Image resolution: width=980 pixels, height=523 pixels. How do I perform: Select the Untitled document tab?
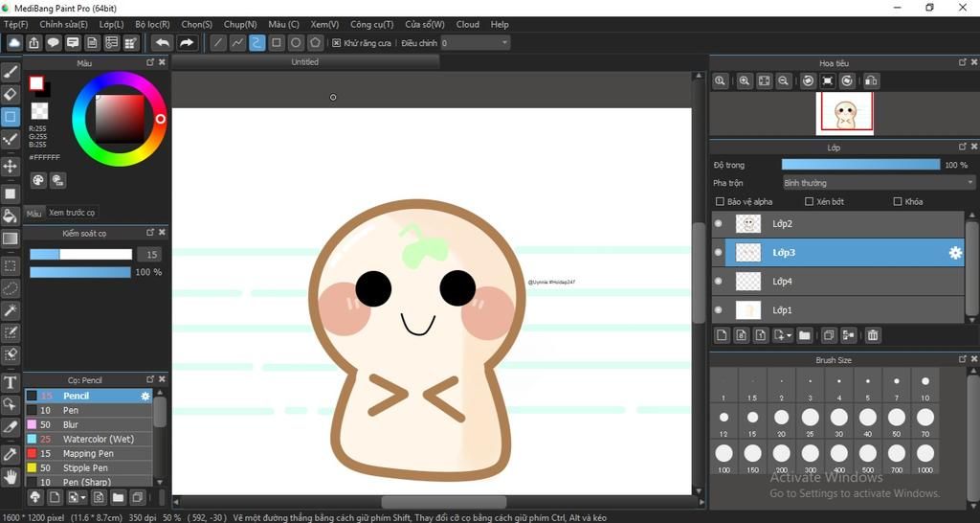point(305,62)
